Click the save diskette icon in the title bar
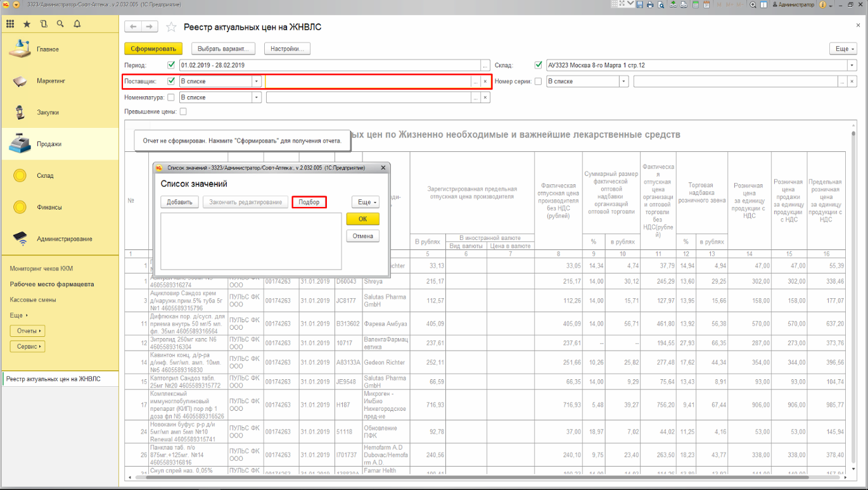This screenshot has height=490, width=868. pyautogui.click(x=640, y=4)
